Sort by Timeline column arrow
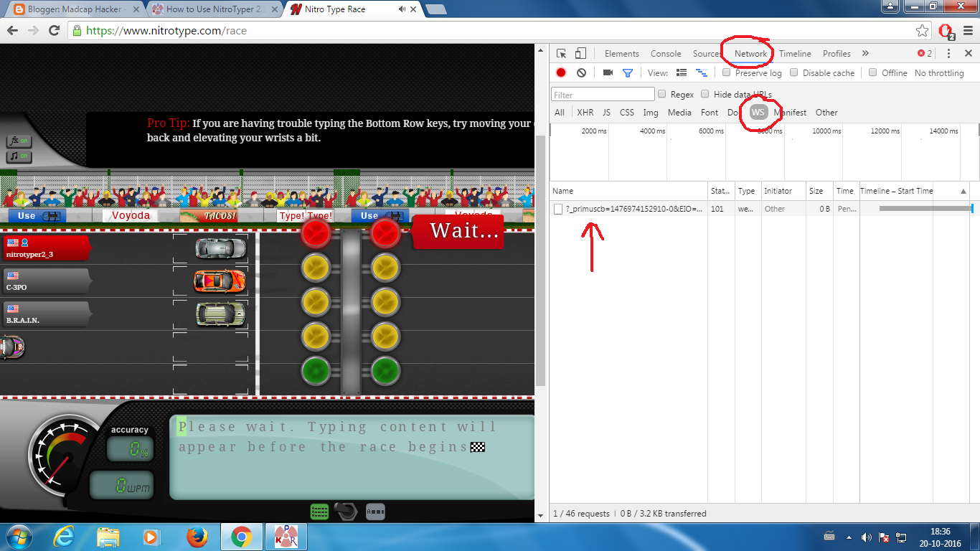The width and height of the screenshot is (980, 551). pos(963,191)
